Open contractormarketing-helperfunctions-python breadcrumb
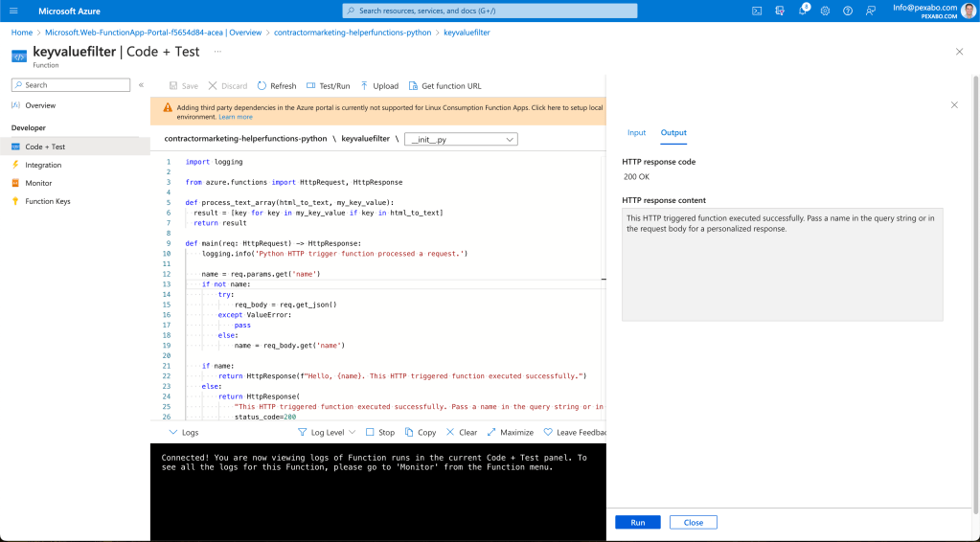Viewport: 980px width, 542px height. point(353,33)
